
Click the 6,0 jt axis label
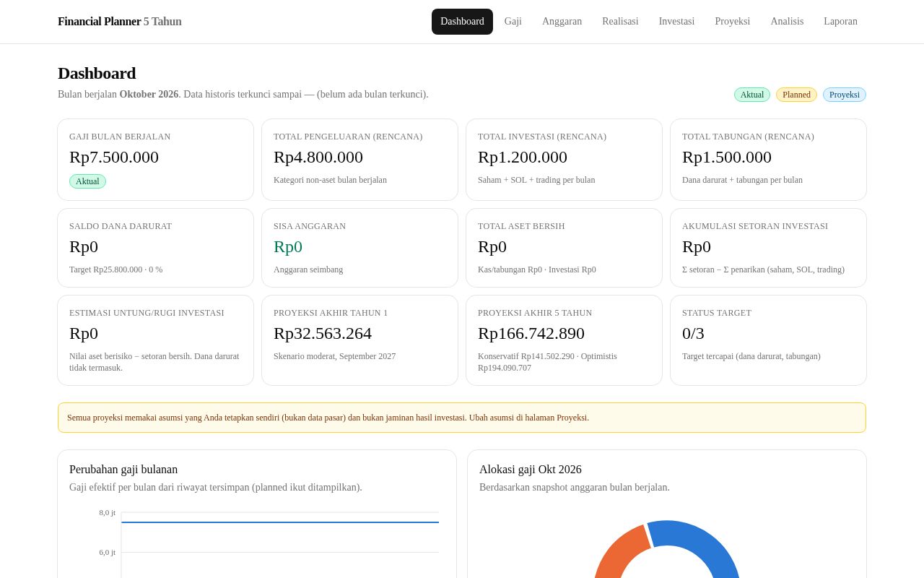(108, 553)
